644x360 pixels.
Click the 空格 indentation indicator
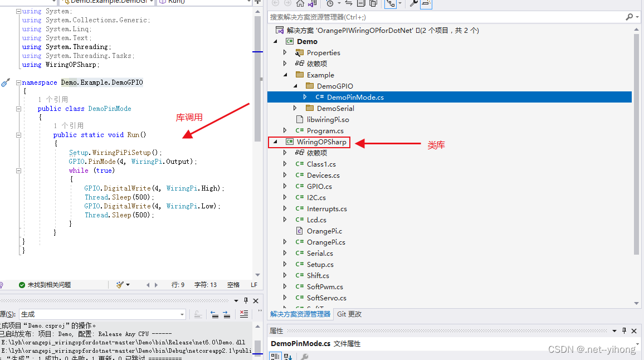pyautogui.click(x=233, y=285)
